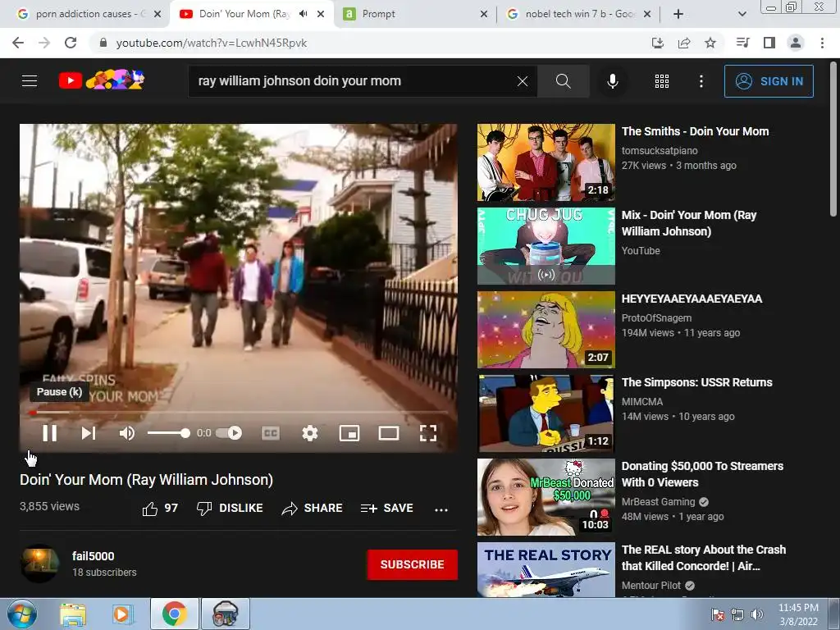This screenshot has height=630, width=840.
Task: Open more actions menu below video
Action: 441,509
